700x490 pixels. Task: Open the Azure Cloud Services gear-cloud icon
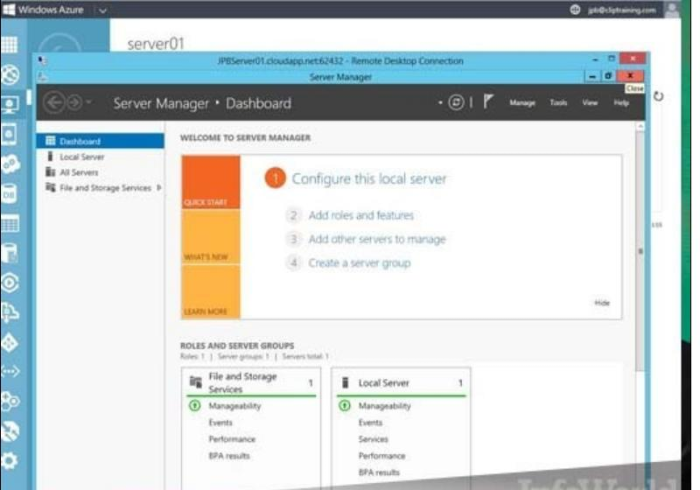click(x=11, y=164)
